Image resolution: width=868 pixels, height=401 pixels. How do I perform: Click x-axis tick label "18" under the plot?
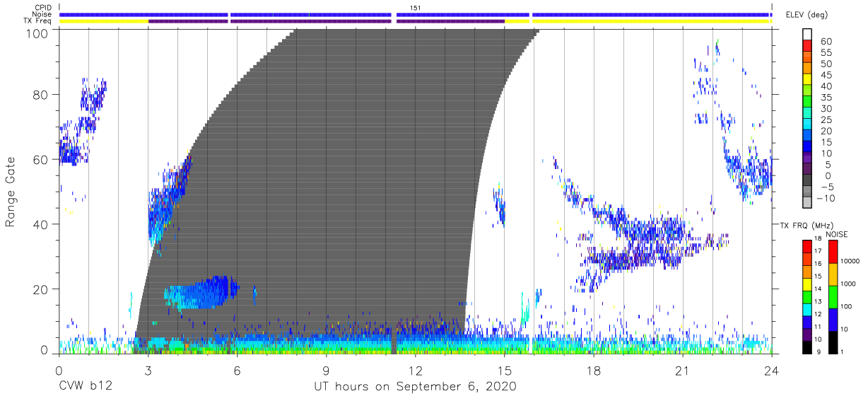point(593,371)
